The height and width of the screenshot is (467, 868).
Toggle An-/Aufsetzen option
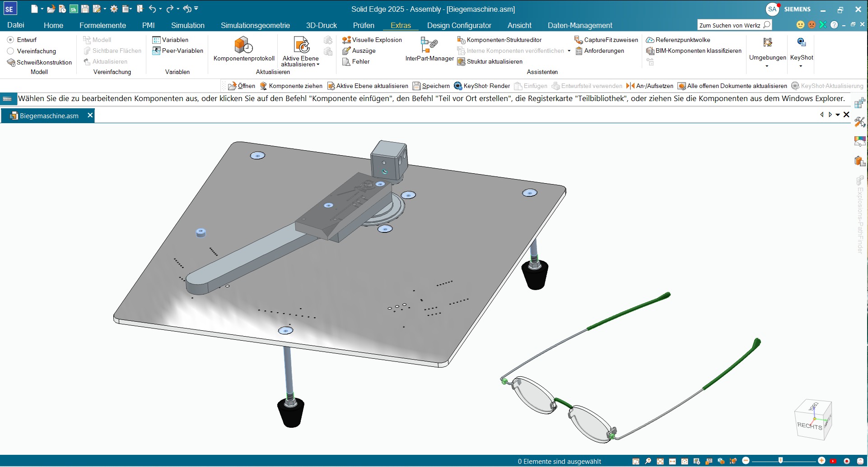click(x=649, y=86)
